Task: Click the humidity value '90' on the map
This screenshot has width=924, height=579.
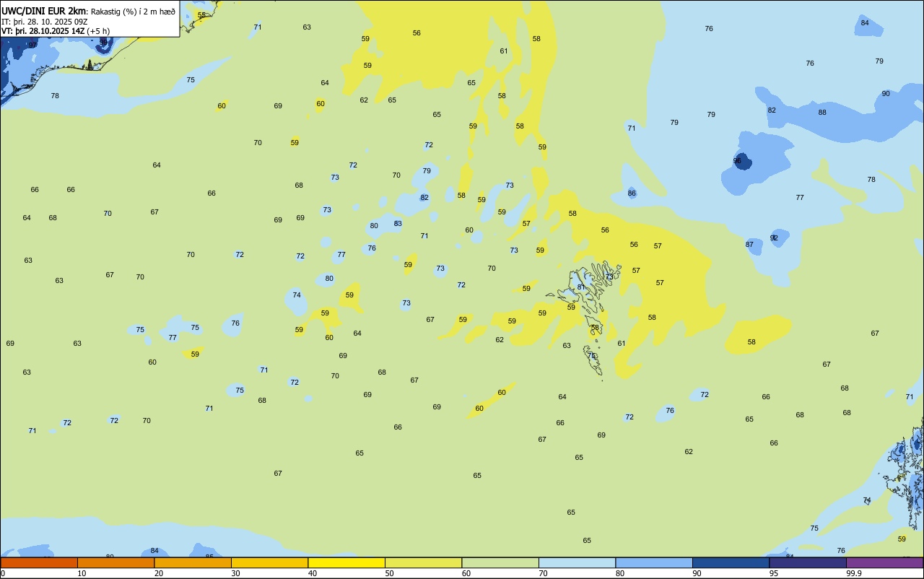Action: pos(886,94)
